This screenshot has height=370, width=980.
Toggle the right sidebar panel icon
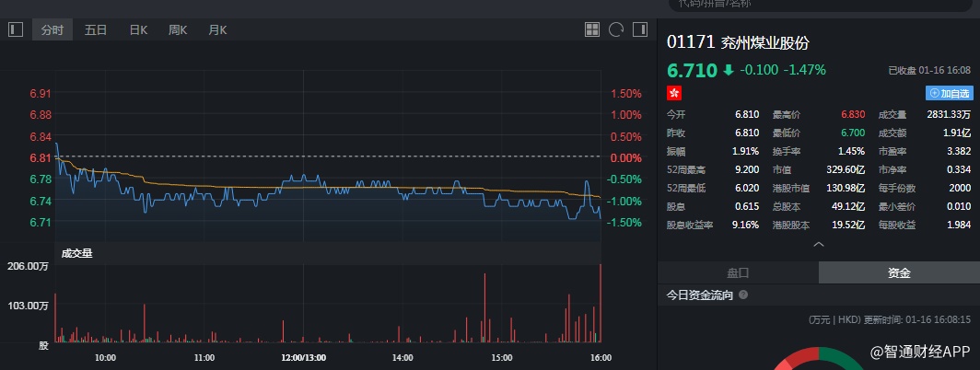639,29
